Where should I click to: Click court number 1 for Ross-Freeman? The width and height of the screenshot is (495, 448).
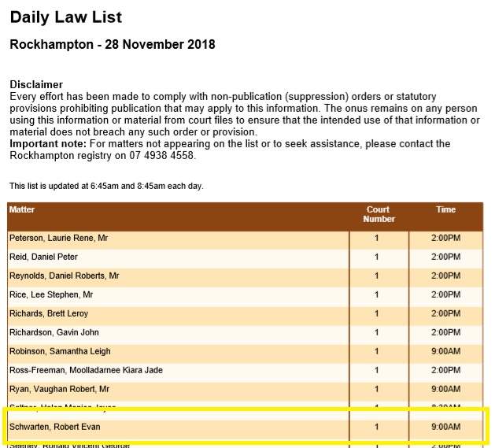coord(377,370)
